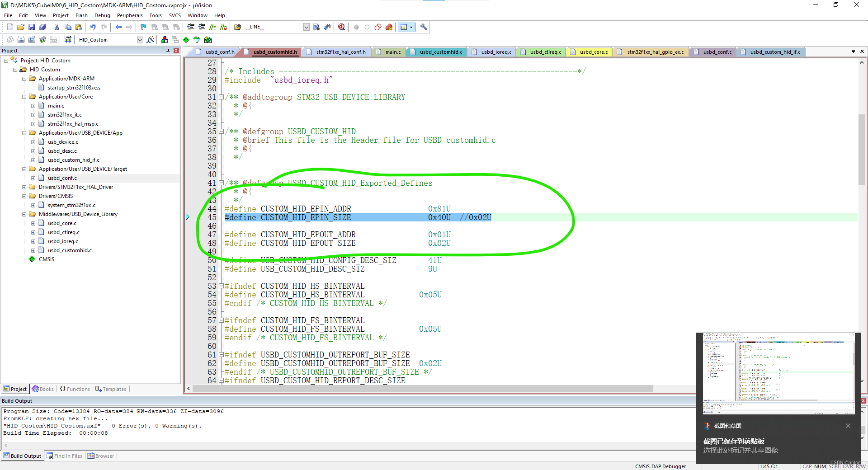
Task: Insert a bookmark with the flag icon
Action: 142,27
